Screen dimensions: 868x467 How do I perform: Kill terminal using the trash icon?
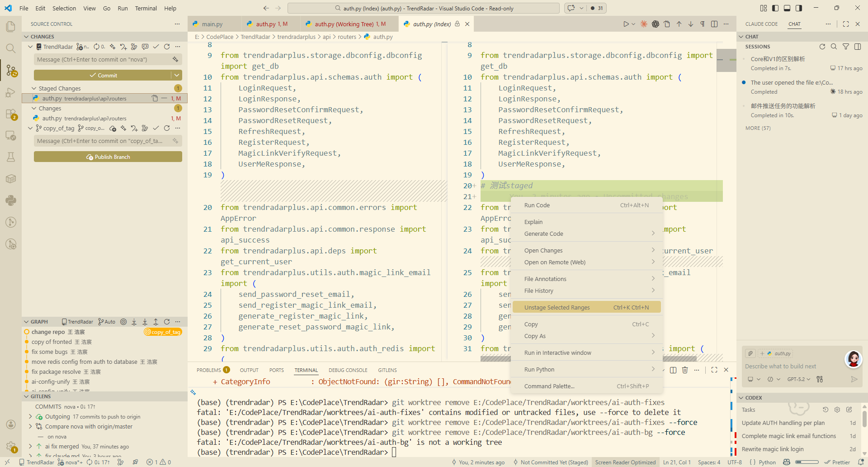pyautogui.click(x=685, y=370)
